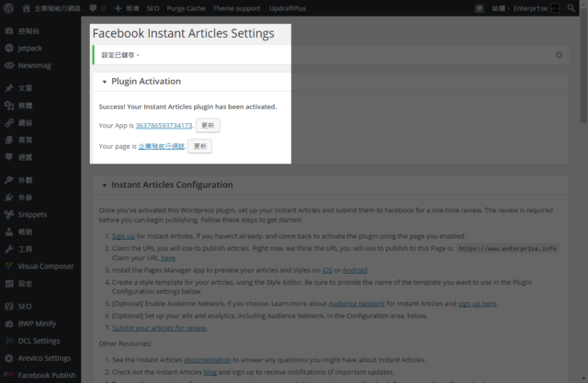This screenshot has width=588, height=383.
Task: Click the Users person icon in sidebar
Action: (x=9, y=231)
